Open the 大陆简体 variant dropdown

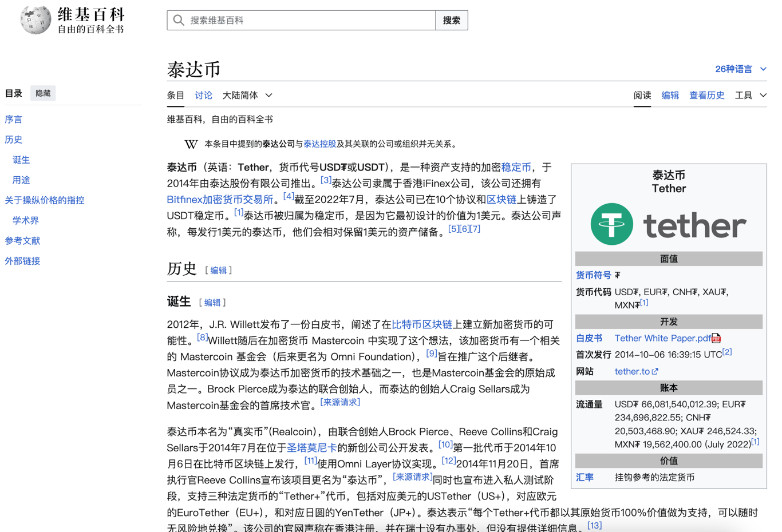coord(247,96)
